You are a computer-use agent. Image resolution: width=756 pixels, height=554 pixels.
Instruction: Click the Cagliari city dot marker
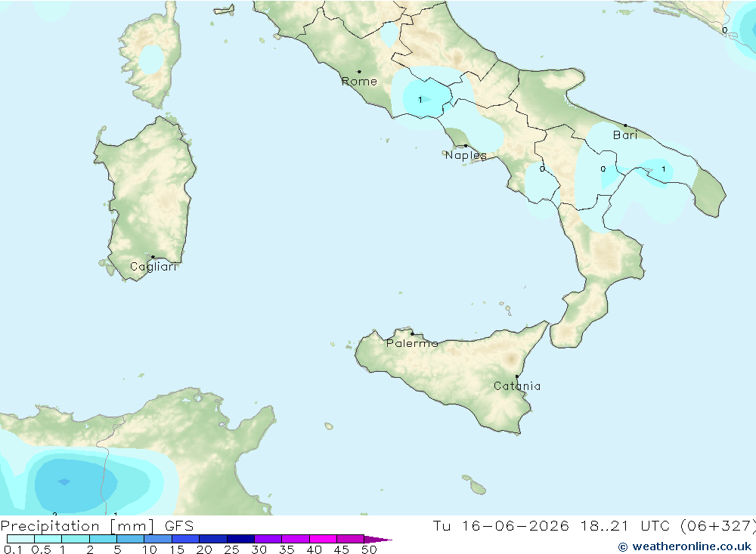tap(153, 257)
